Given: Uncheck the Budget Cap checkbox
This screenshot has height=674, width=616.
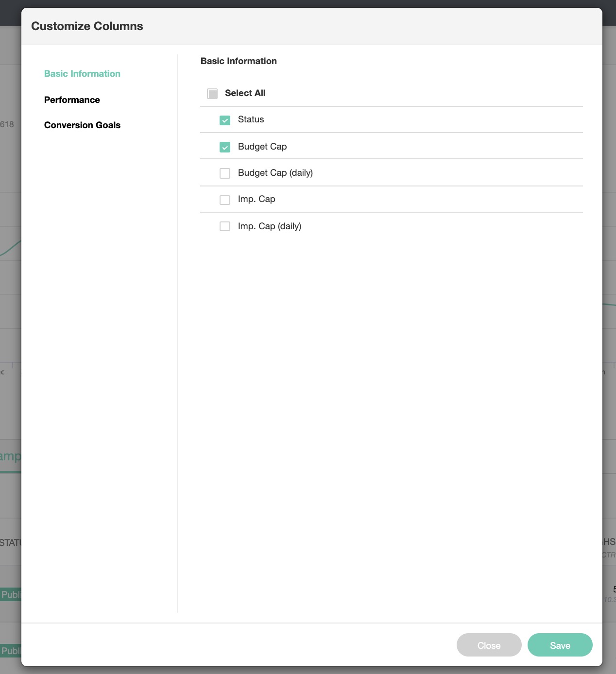Looking at the screenshot, I should tap(225, 147).
